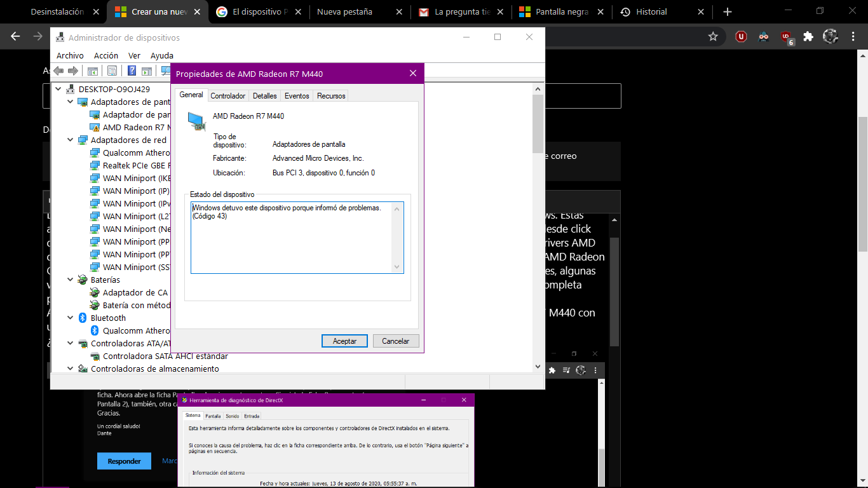Viewport: 868px width, 488px height.
Task: Open the Chrome Extensions puzzle piece menu
Action: coord(808,37)
